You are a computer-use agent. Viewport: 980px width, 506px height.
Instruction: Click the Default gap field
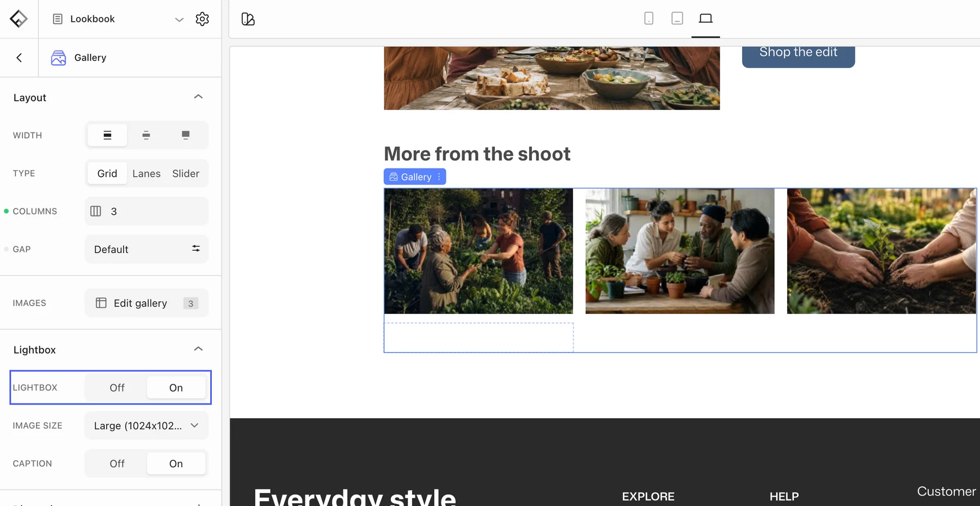click(146, 249)
